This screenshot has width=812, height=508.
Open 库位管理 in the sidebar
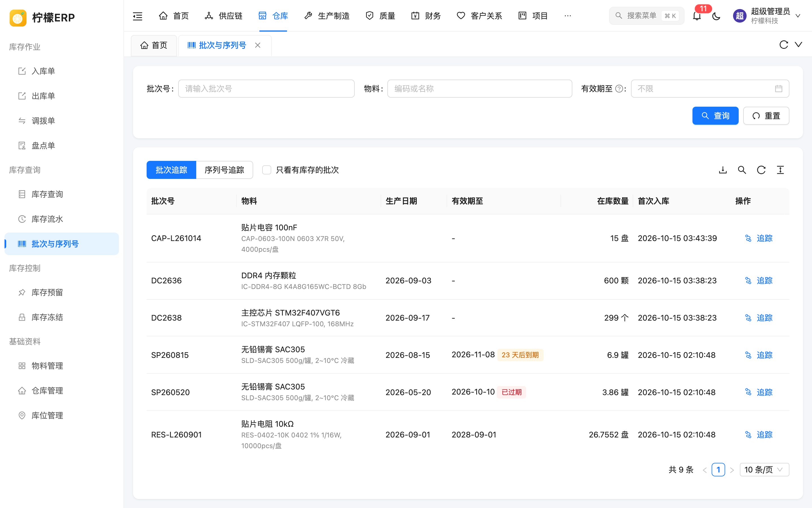pos(62,415)
